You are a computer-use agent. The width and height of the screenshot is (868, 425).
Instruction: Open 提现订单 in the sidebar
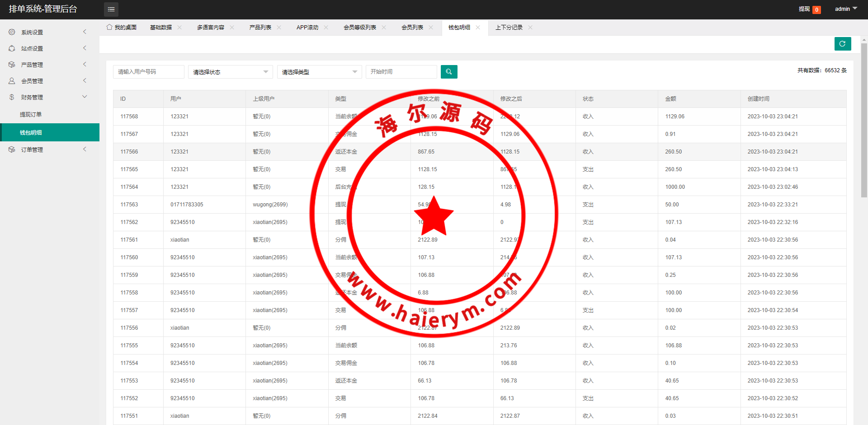coord(31,115)
